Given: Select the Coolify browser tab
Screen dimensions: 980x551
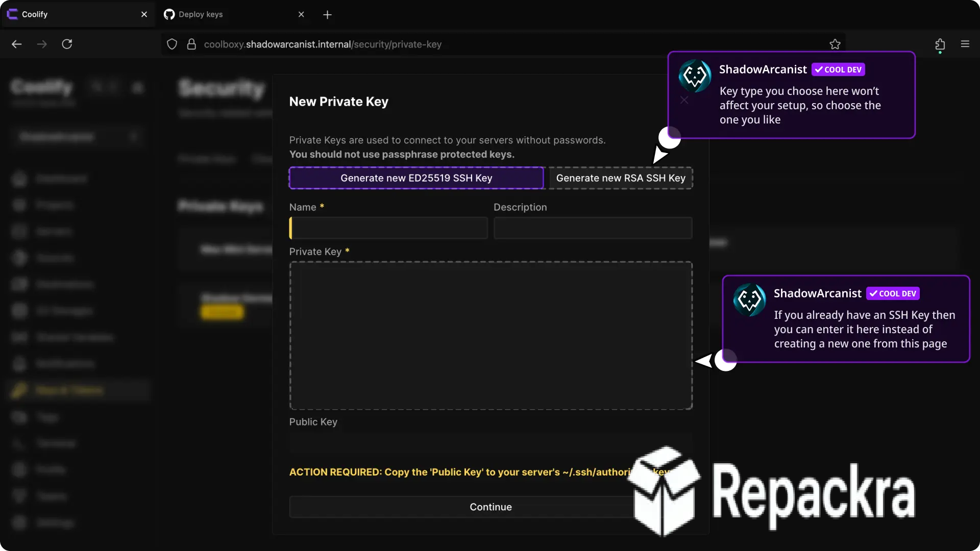Looking at the screenshot, I should click(78, 14).
